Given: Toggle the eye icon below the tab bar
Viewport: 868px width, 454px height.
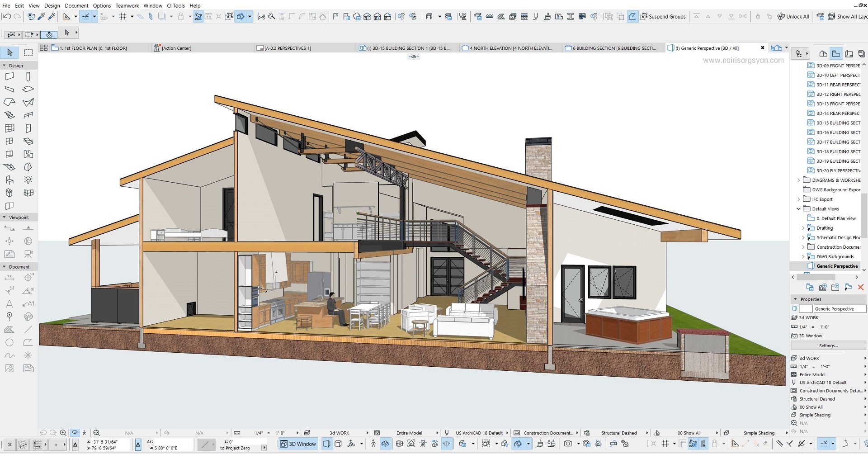Looking at the screenshot, I should coord(413,57).
